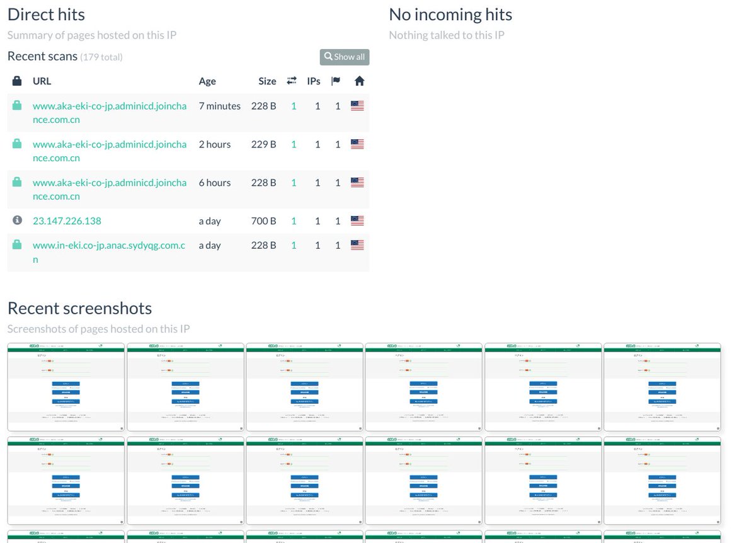
Task: Click the '2 hours' age cell
Action: click(x=215, y=144)
